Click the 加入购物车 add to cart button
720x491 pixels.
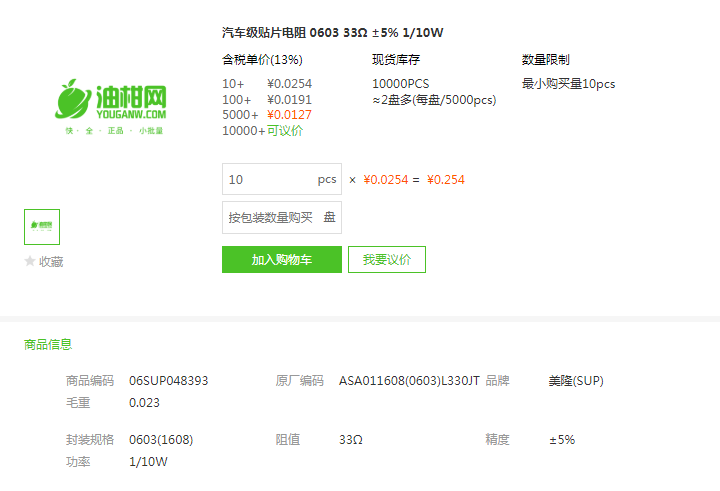282,260
